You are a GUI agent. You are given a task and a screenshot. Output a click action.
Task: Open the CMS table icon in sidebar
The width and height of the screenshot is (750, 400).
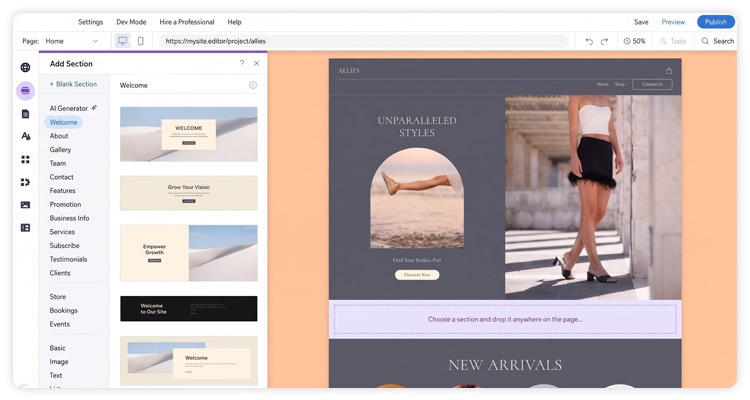[x=25, y=228]
